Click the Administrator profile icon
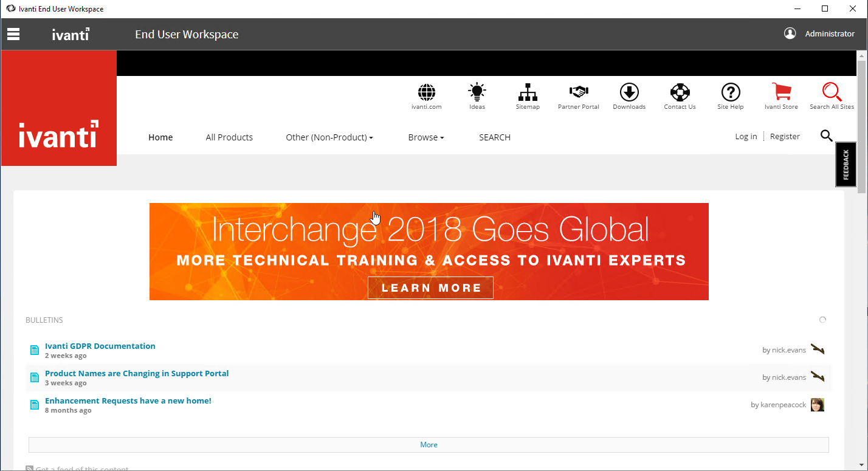This screenshot has height=471, width=868. pos(790,33)
